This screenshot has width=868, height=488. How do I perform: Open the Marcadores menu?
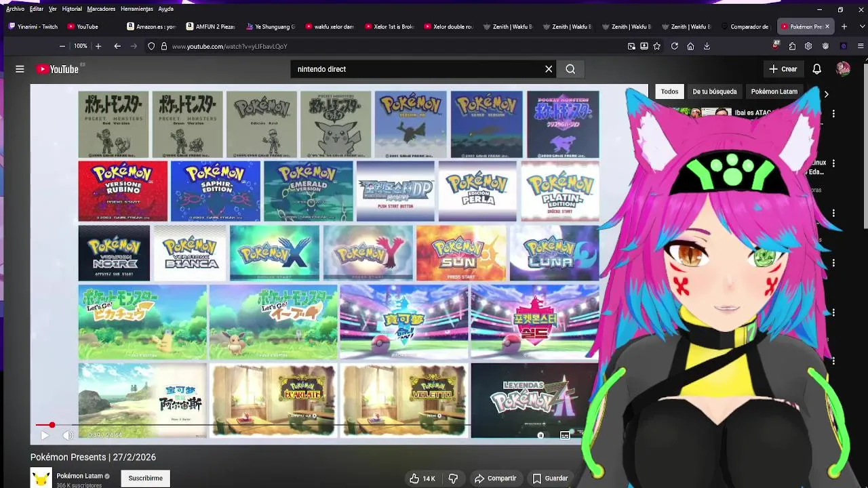tap(101, 9)
